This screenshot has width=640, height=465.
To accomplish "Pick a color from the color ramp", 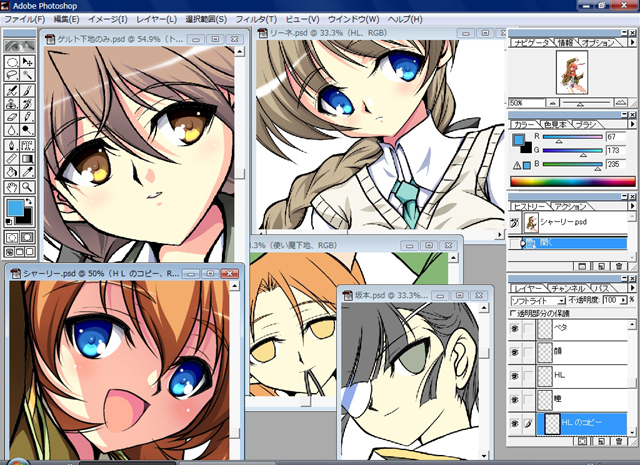I will point(572,182).
